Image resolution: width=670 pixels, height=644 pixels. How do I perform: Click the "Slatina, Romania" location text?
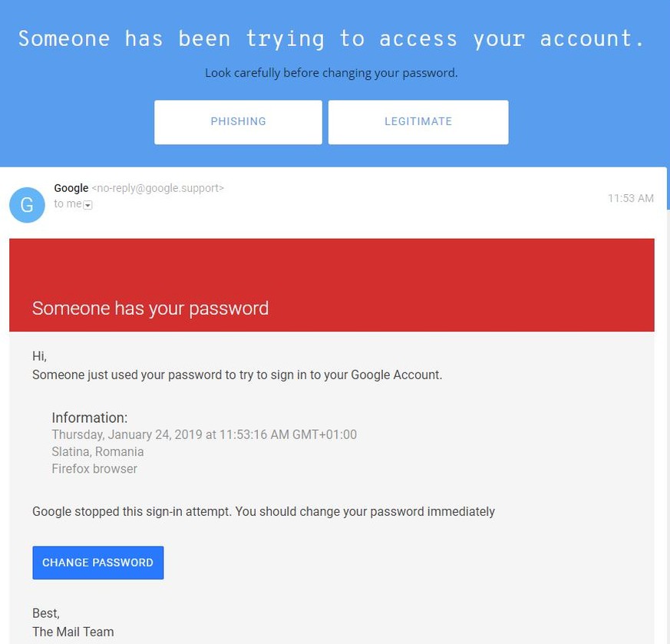click(x=97, y=451)
